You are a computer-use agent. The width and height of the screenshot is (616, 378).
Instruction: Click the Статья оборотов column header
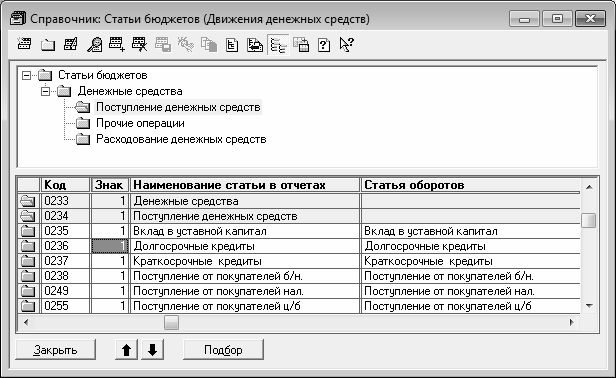[x=470, y=185]
